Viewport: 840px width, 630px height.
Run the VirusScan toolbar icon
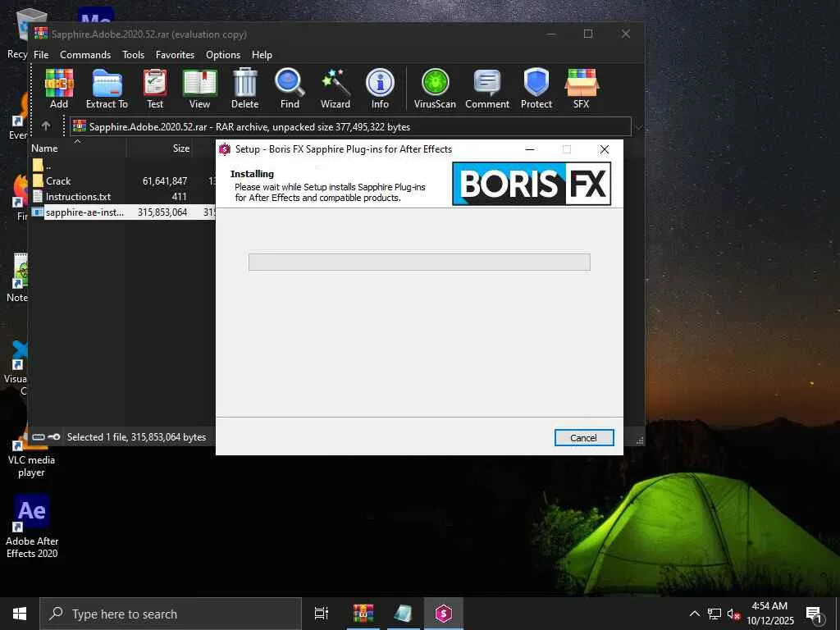pos(435,89)
